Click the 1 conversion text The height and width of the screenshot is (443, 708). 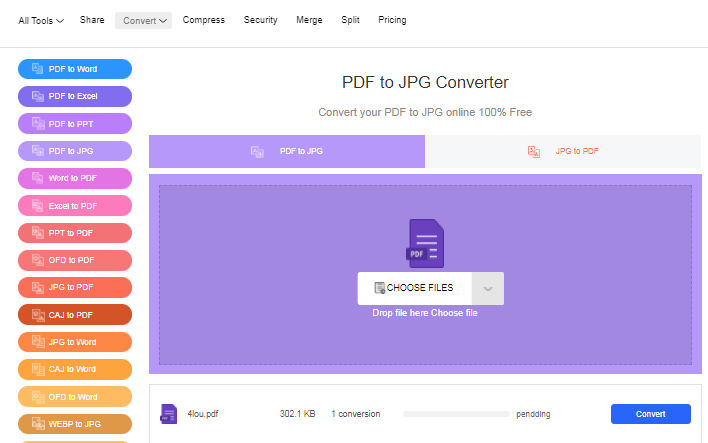(x=356, y=414)
